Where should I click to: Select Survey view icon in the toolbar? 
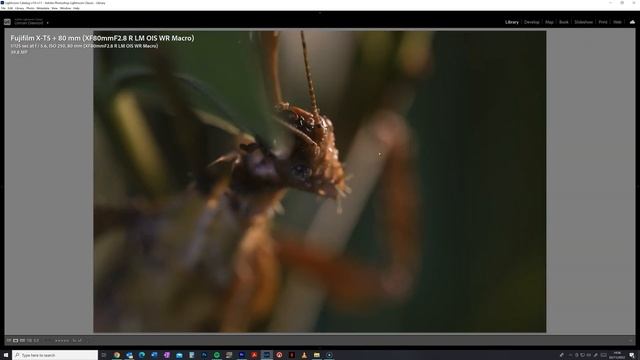(x=29, y=340)
